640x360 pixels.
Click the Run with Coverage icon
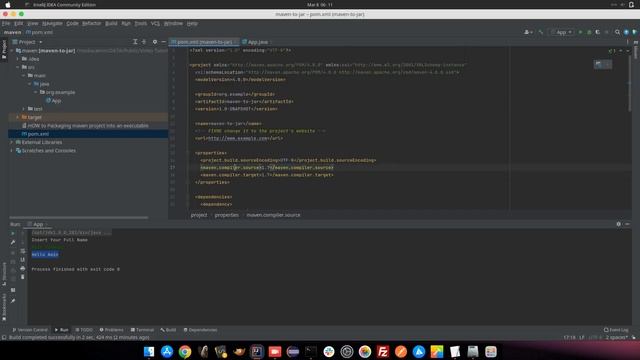pos(598,32)
